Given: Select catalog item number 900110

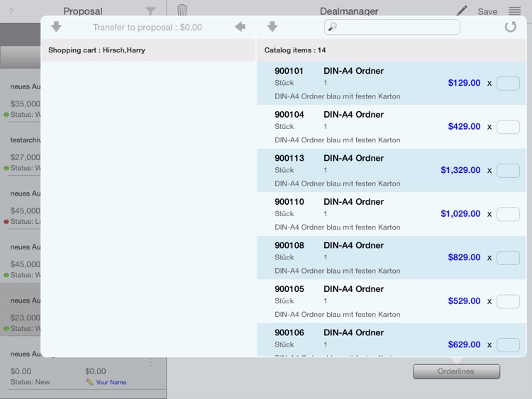Looking at the screenshot, I should 289,202.
